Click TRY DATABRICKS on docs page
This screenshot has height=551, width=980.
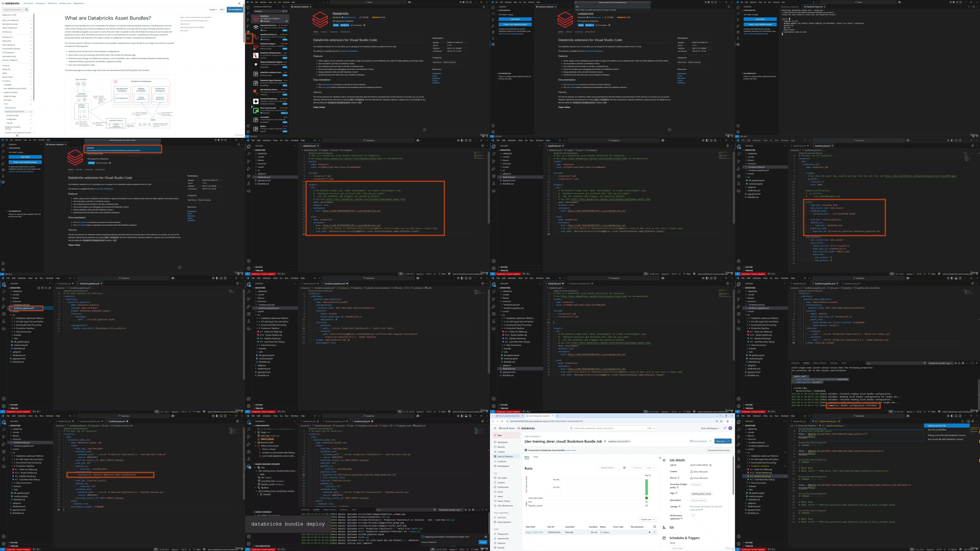coord(235,9)
